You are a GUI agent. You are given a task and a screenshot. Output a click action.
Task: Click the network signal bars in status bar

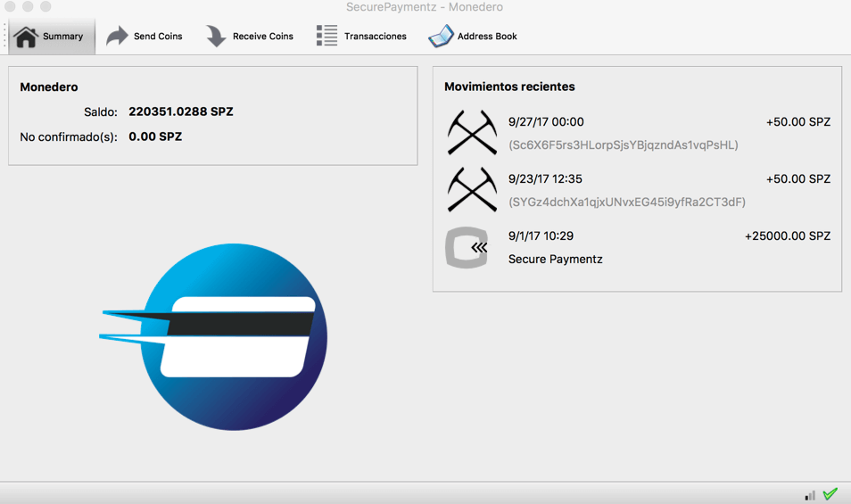pos(810,495)
